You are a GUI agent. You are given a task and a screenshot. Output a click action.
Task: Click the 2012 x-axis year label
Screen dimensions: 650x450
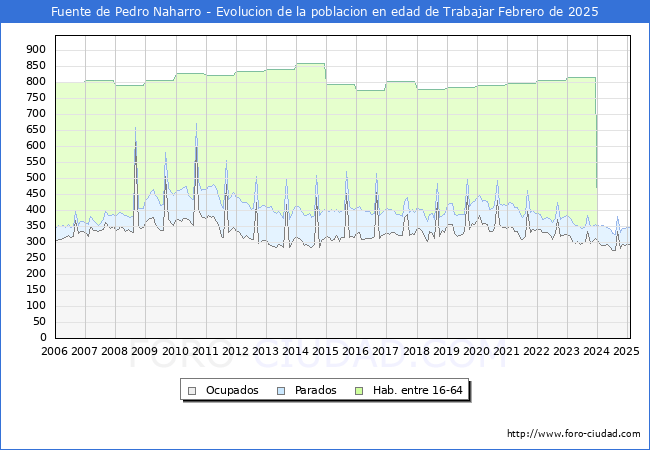click(235, 351)
